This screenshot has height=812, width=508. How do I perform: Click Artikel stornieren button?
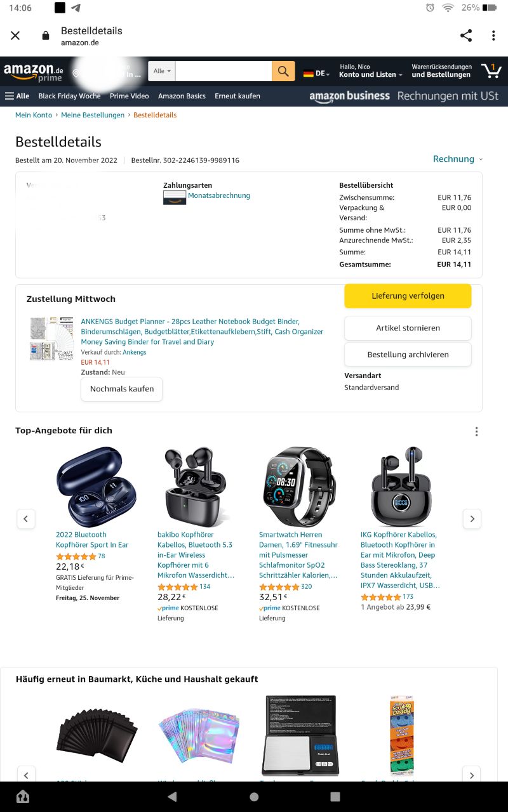[408, 328]
